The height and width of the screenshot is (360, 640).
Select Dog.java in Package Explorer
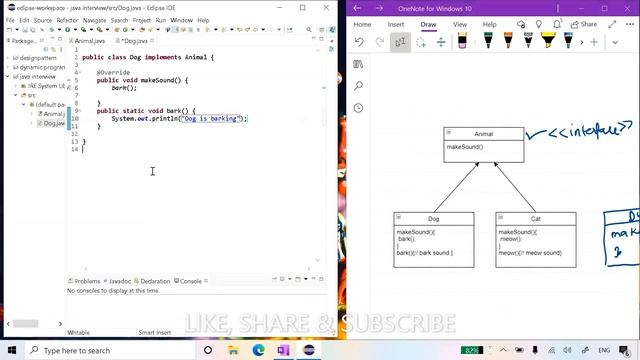(51, 123)
